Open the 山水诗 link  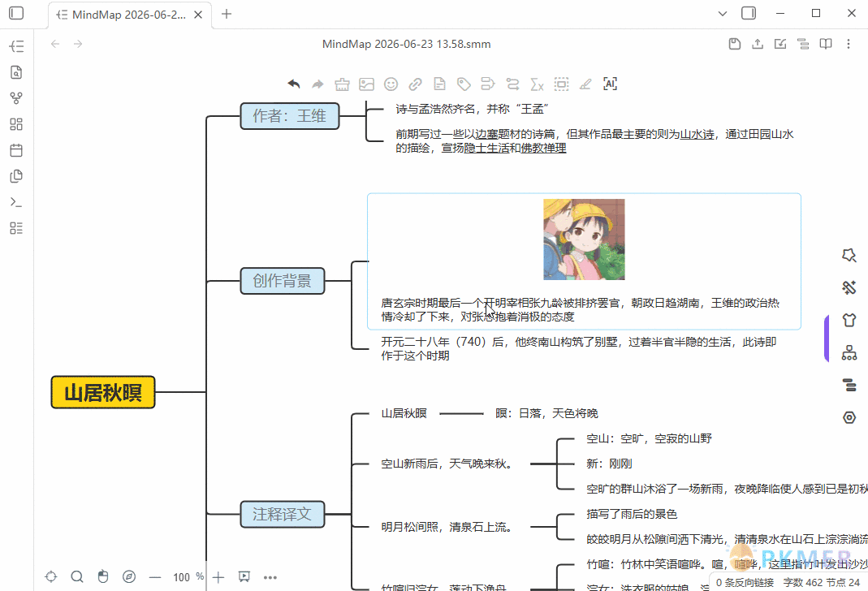tap(697, 135)
